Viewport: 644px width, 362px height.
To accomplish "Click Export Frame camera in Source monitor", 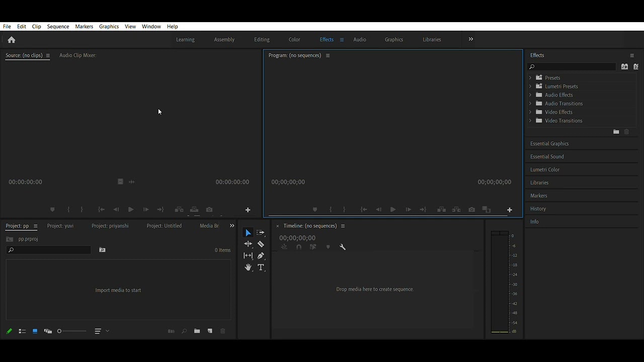I will click(209, 210).
